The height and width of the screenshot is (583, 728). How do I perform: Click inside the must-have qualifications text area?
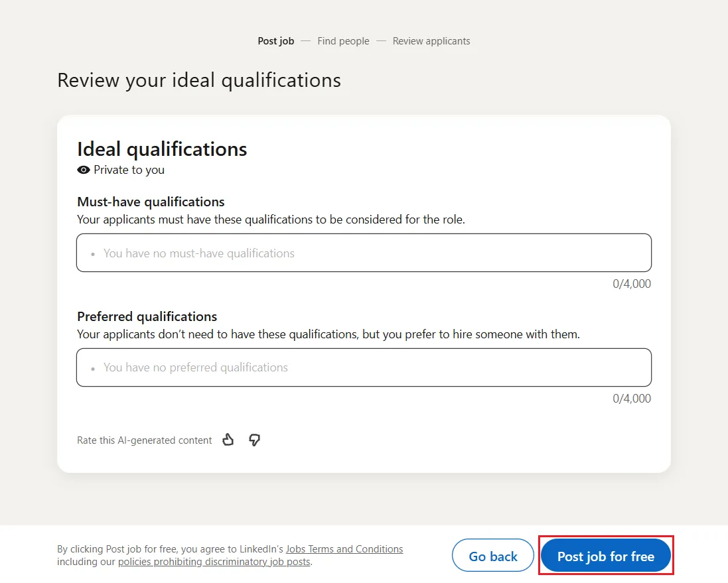click(x=364, y=253)
